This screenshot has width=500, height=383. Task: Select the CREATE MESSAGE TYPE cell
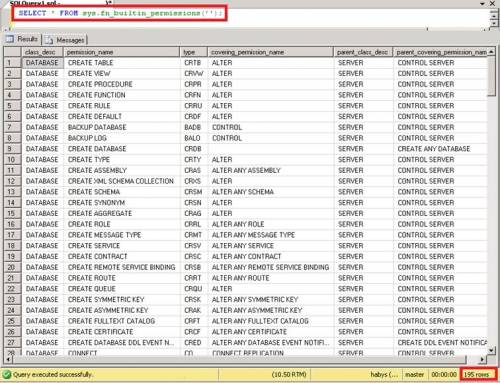point(122,235)
